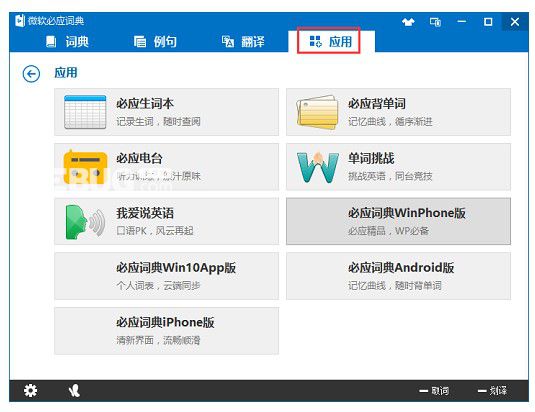535x412 pixels.
Task: Click the 微软必应词典 logo icon
Action: [x=20, y=21]
